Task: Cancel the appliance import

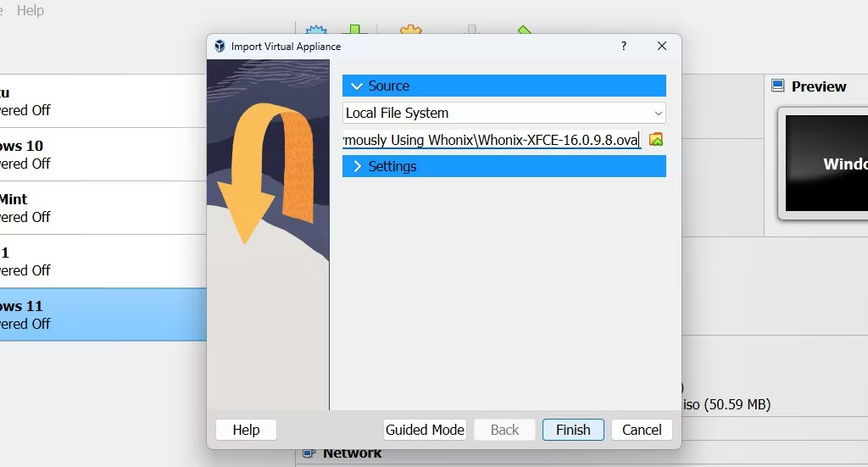Action: click(642, 430)
